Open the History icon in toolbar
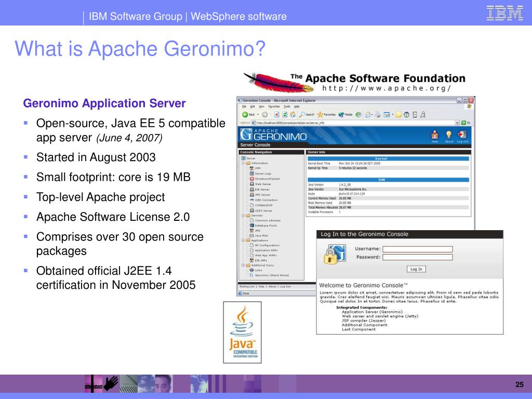Viewport: 532px width, 399px height. pos(358,115)
